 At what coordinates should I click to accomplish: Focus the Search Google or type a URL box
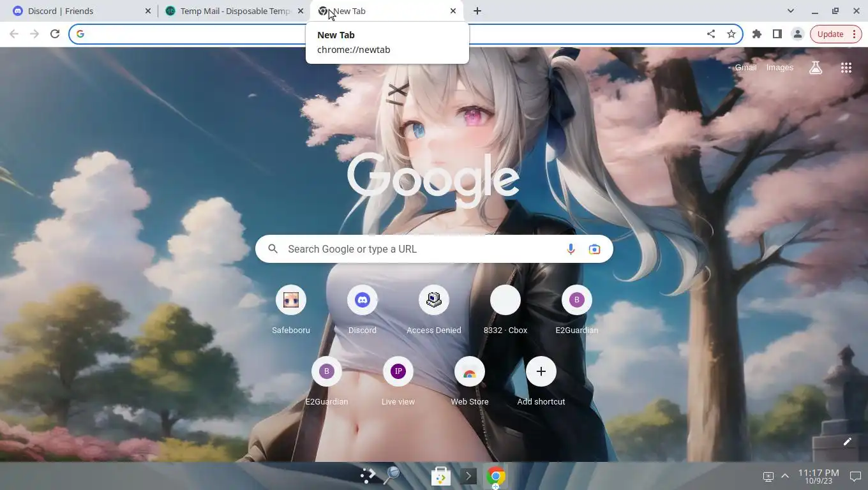pyautogui.click(x=434, y=249)
